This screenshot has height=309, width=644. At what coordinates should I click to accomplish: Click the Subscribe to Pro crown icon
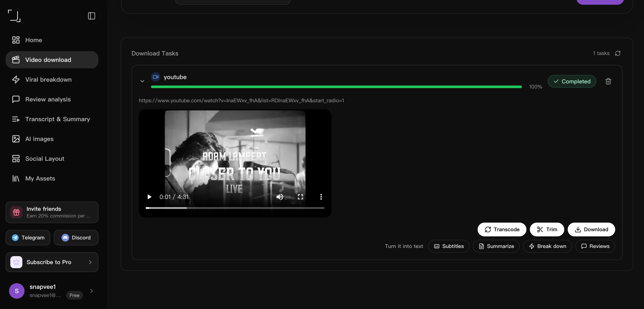point(16,262)
